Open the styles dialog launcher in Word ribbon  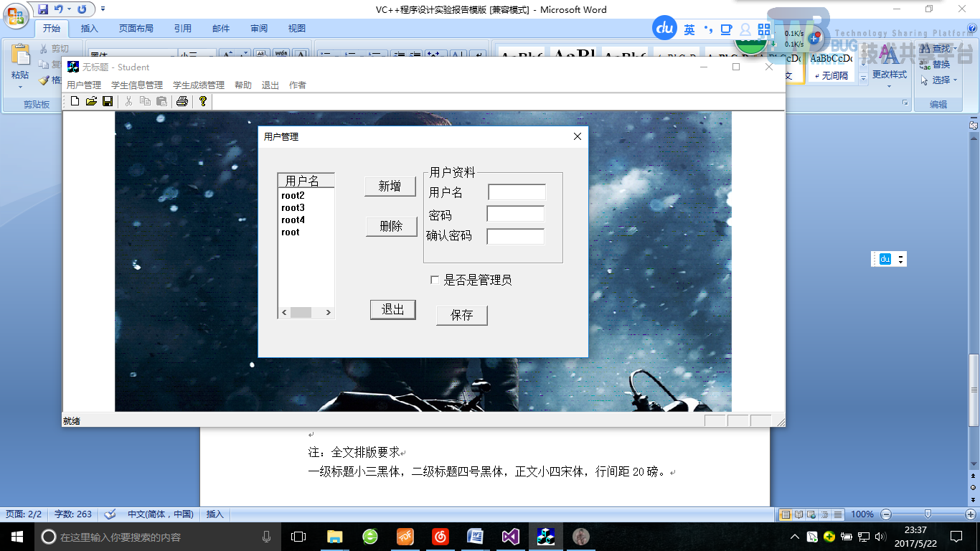pyautogui.click(x=905, y=103)
